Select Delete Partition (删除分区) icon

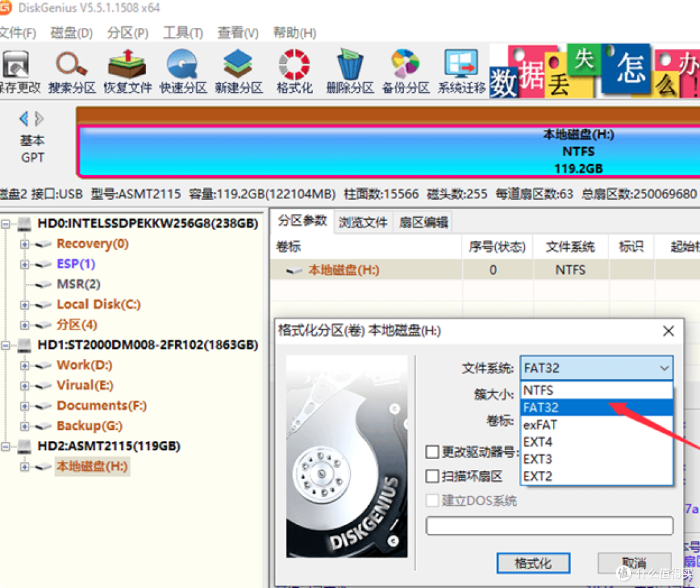pos(350,71)
